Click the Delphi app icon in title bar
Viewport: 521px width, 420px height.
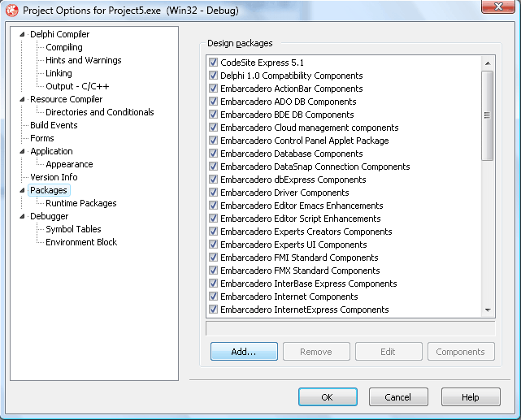(x=12, y=11)
